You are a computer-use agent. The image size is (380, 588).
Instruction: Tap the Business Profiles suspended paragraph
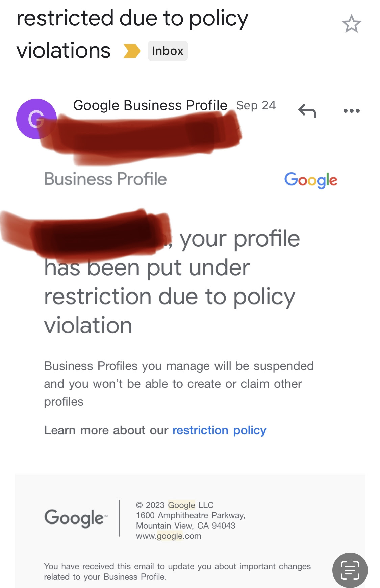(179, 384)
